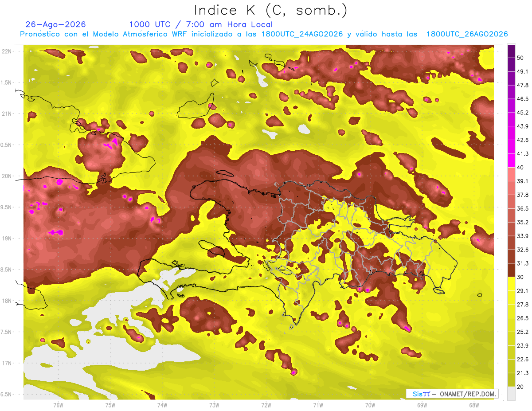Click the dark purple top segment of color scale
This screenshot has height=411, width=532.
(x=511, y=51)
